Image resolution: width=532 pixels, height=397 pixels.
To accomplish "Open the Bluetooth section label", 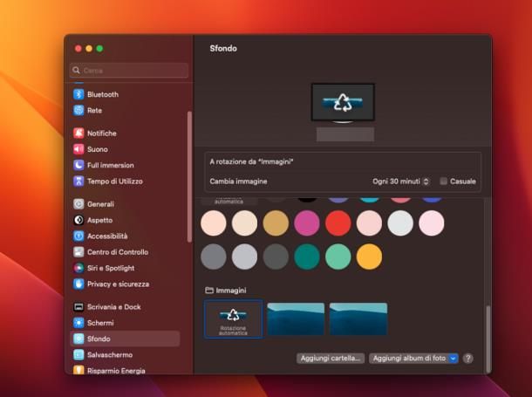I will tap(103, 94).
